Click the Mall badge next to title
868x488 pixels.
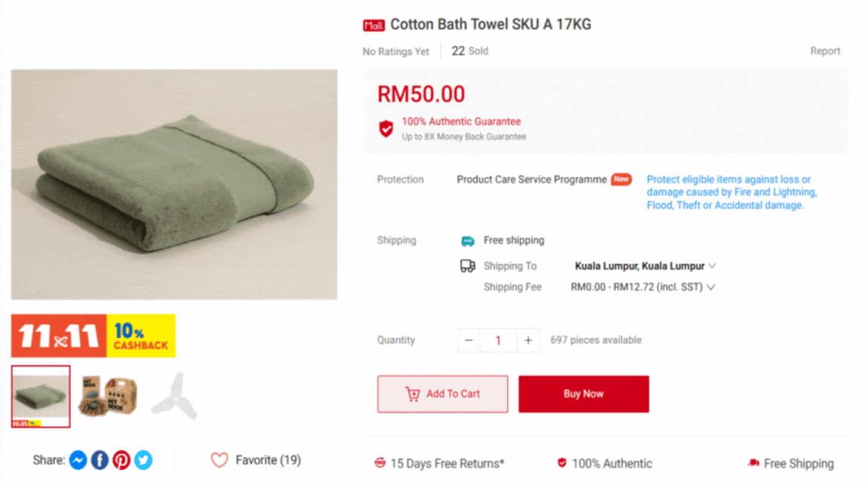tap(374, 24)
